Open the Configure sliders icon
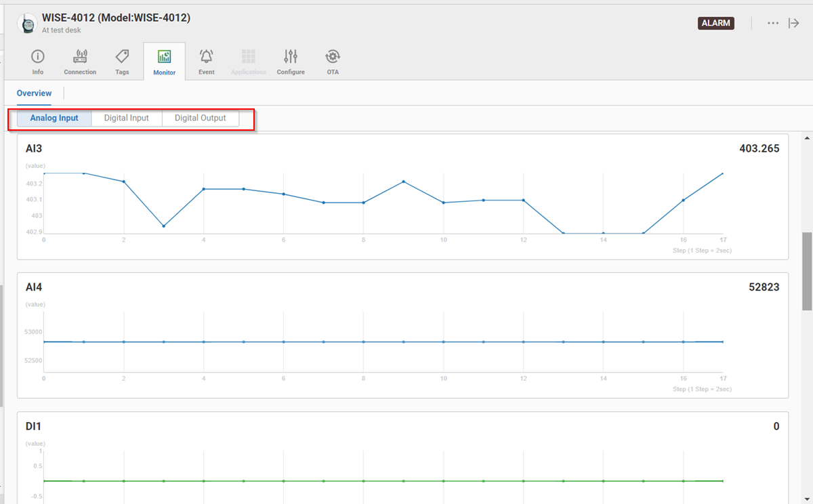 pyautogui.click(x=291, y=56)
